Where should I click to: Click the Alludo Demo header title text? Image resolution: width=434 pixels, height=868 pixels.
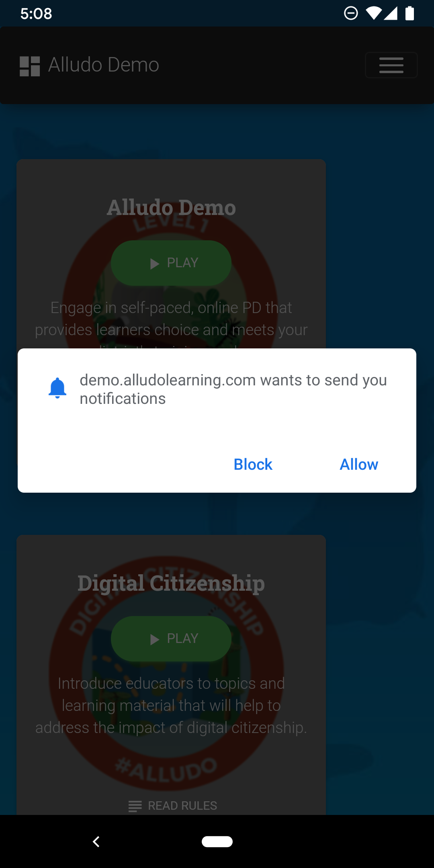tap(104, 65)
